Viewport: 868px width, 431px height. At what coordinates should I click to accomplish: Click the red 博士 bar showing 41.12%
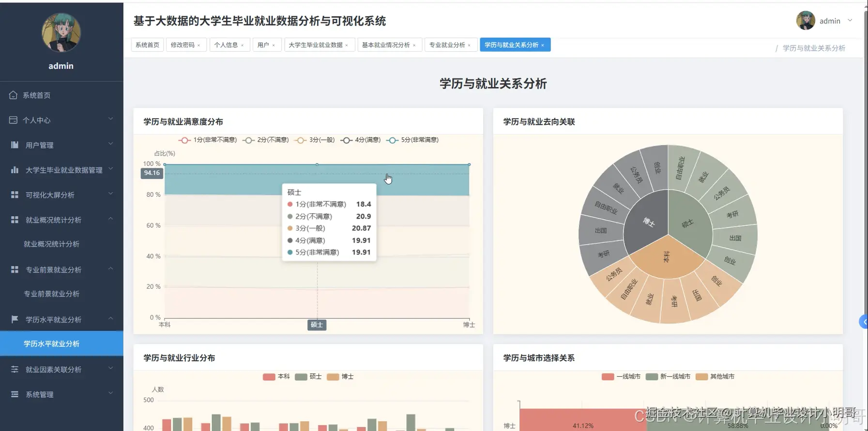pos(583,419)
